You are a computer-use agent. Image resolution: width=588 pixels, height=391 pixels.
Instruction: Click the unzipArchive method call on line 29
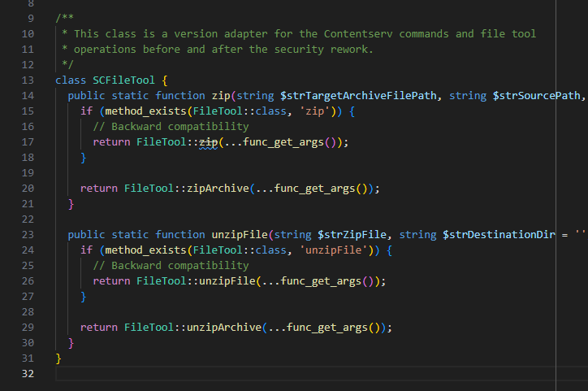221,327
